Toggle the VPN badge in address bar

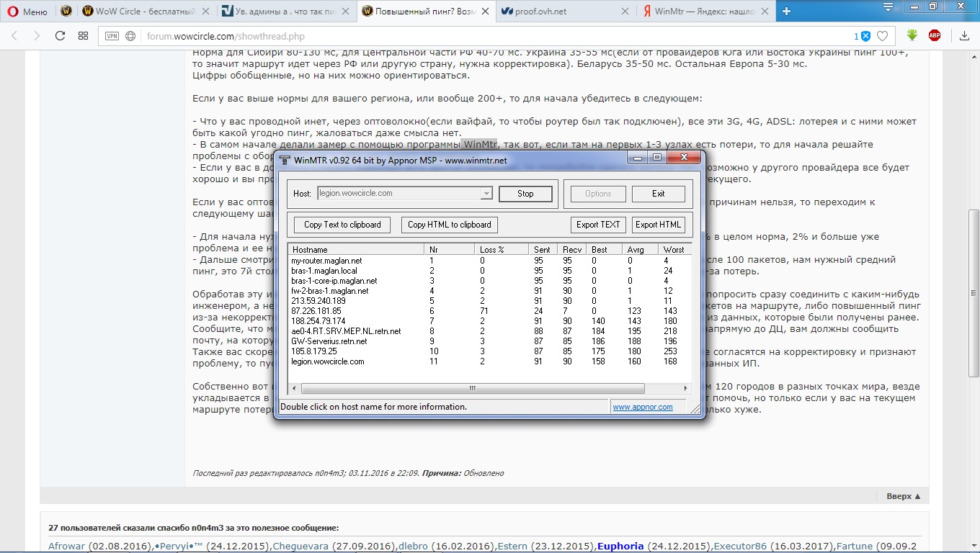click(x=112, y=36)
